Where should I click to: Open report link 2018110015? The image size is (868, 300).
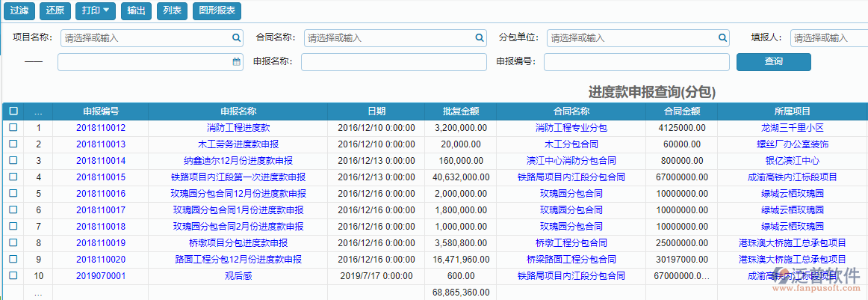[x=101, y=177]
